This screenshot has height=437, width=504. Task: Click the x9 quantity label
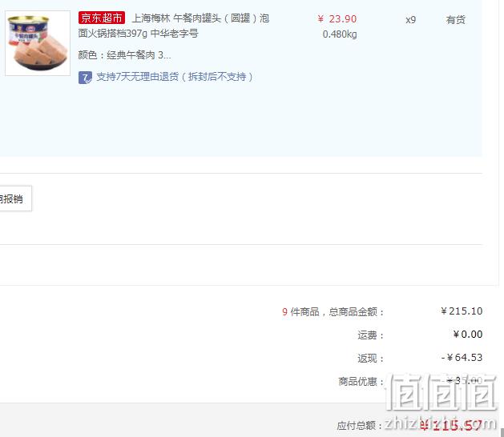410,20
